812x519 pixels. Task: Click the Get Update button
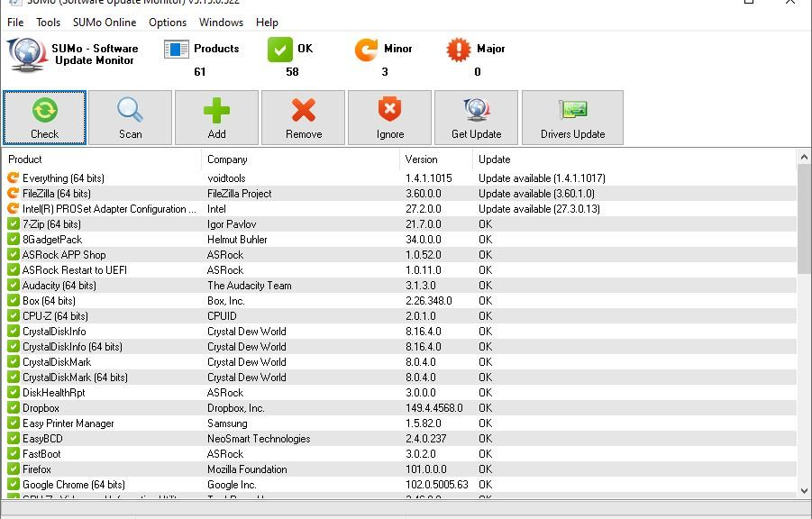[x=476, y=117]
